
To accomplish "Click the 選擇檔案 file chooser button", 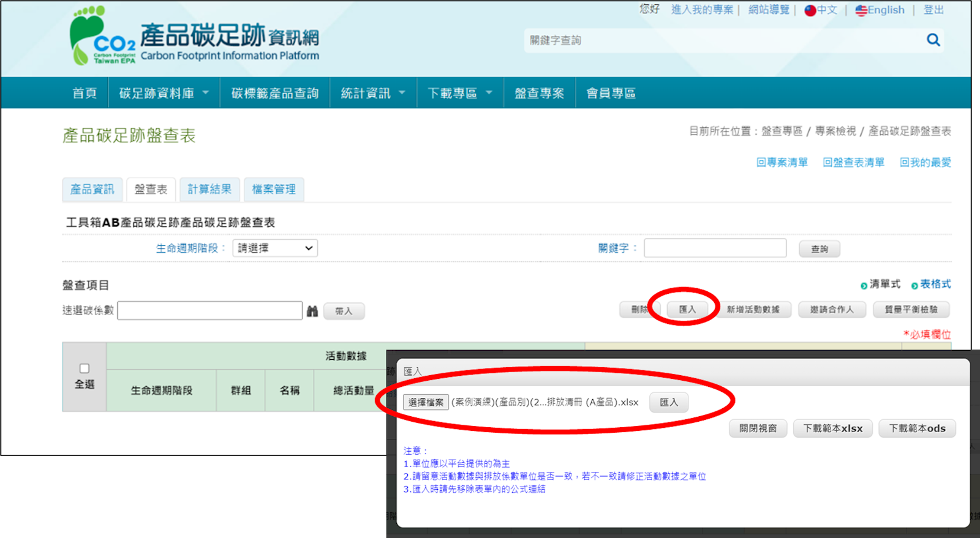I will (426, 402).
